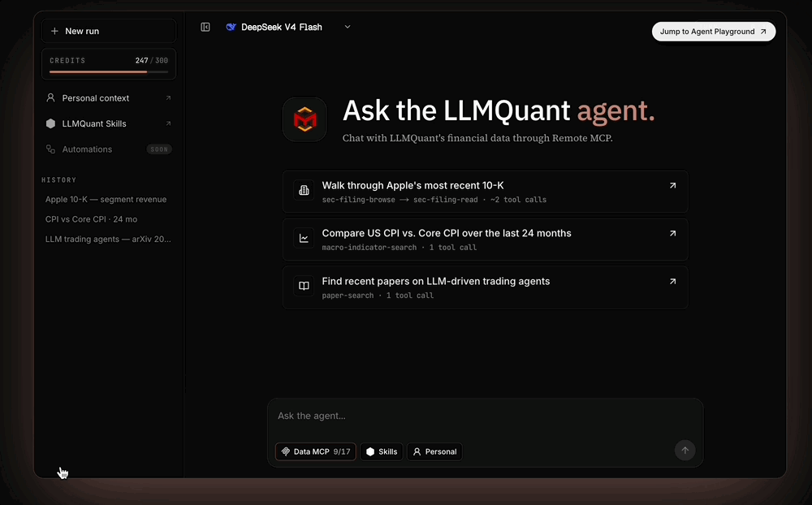Send message with the up-arrow button
The width and height of the screenshot is (812, 505).
point(685,451)
